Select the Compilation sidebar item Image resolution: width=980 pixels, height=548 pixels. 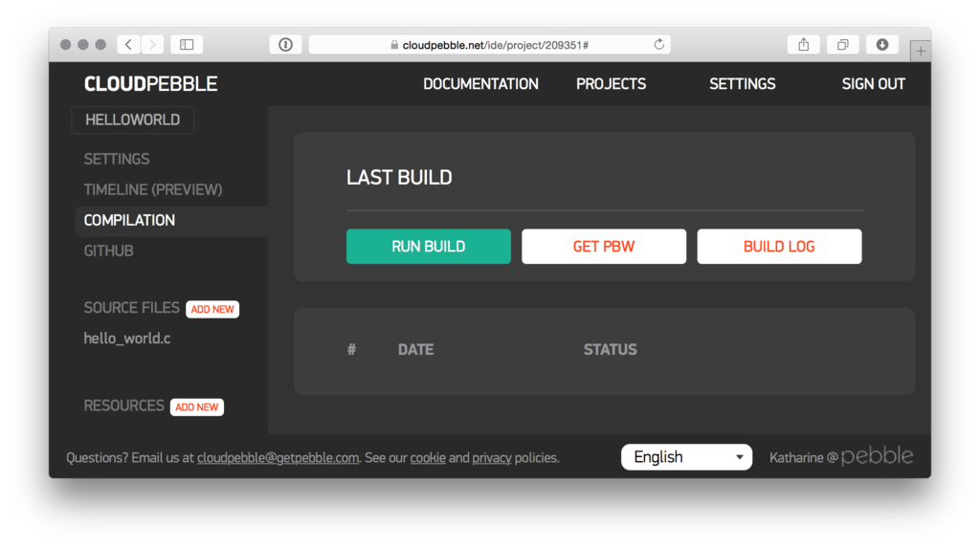(x=171, y=221)
